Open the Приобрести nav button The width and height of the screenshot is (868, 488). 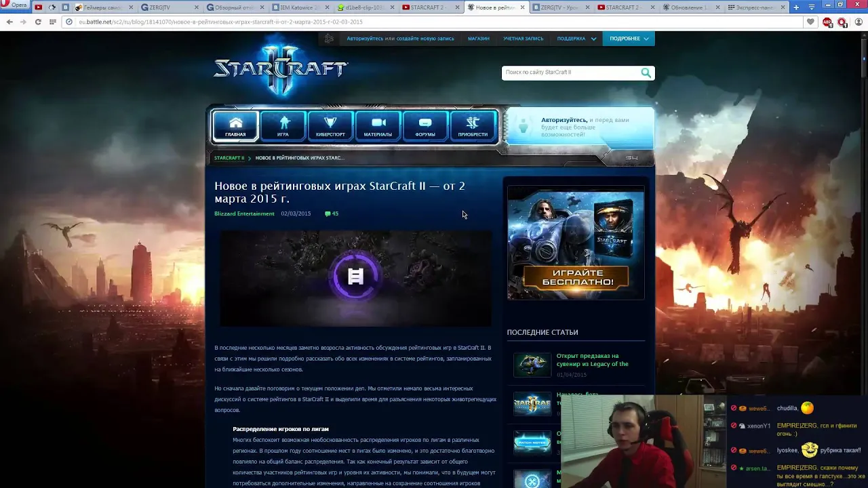pyautogui.click(x=473, y=126)
